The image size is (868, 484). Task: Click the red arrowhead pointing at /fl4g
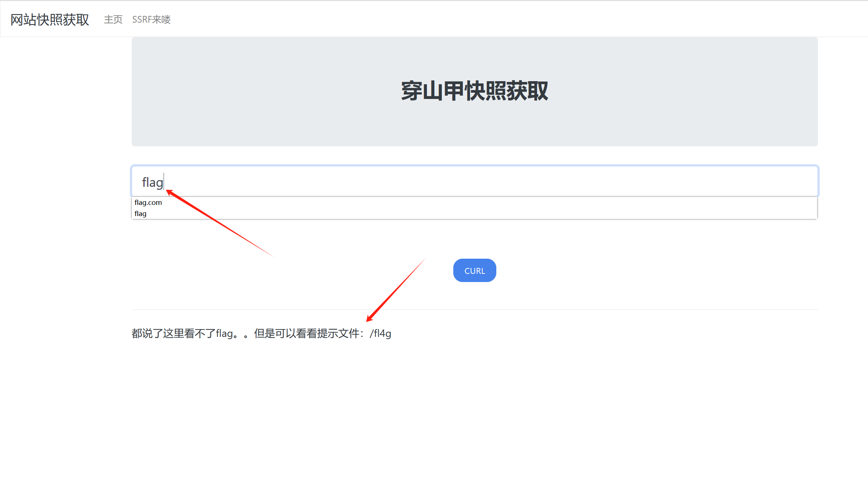(369, 319)
